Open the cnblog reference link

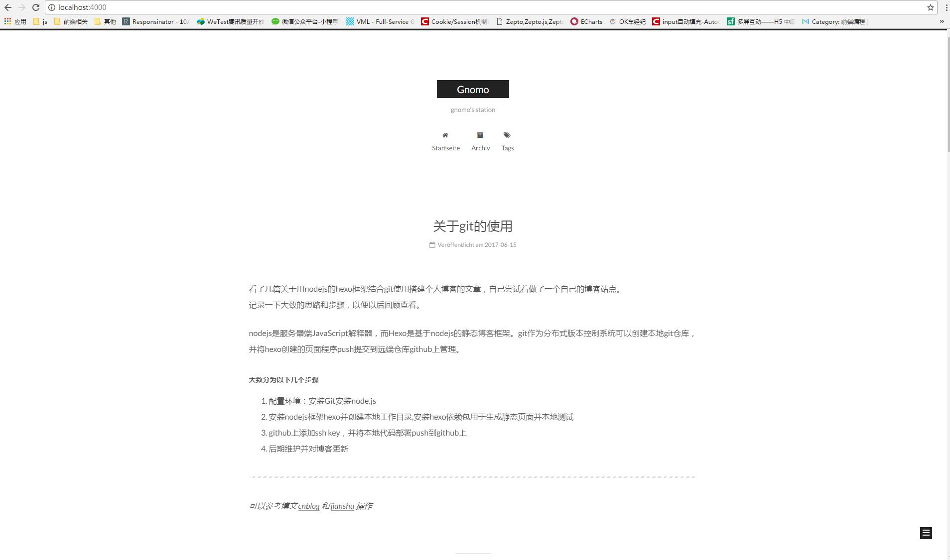[308, 506]
